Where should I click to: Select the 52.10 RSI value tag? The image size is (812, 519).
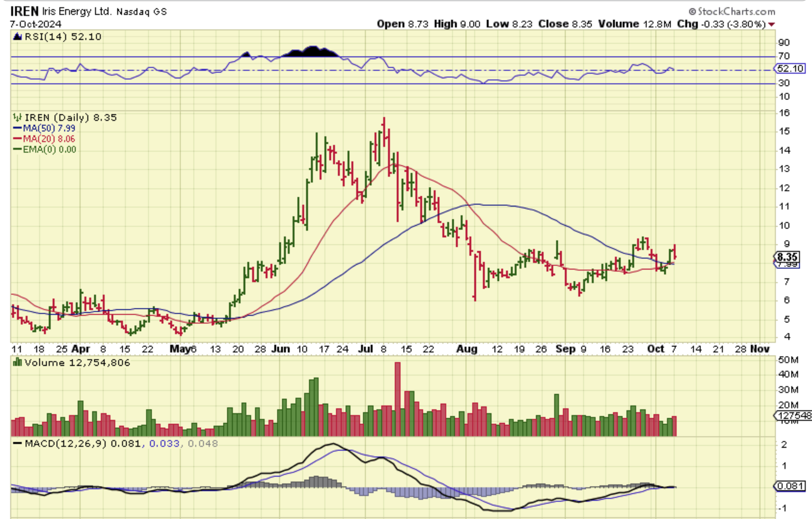pyautogui.click(x=790, y=69)
